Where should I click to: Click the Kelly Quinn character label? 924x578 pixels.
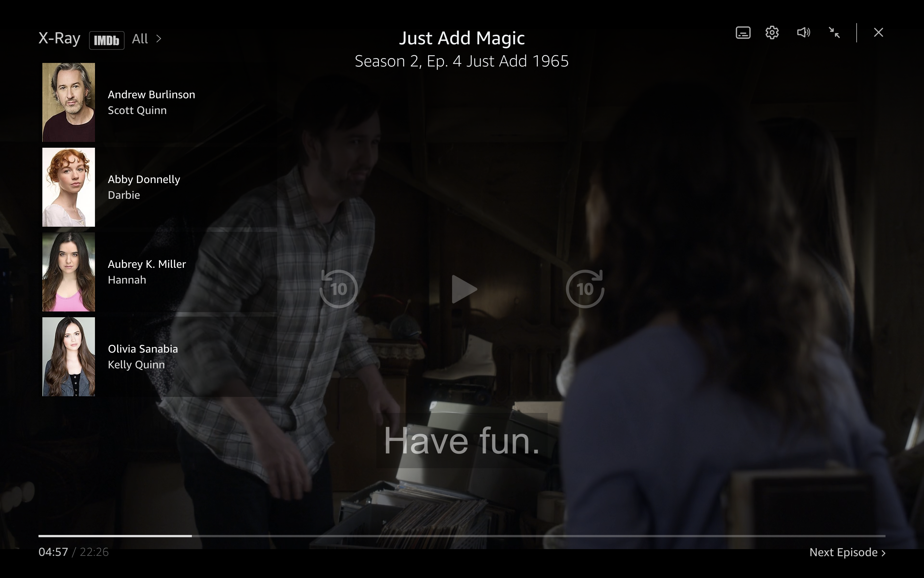point(136,365)
